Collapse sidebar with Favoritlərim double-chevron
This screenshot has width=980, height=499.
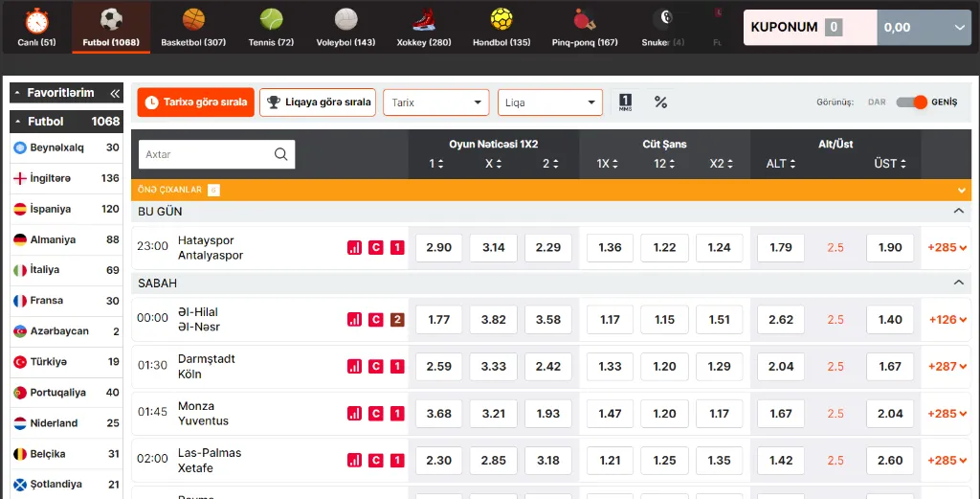115,93
